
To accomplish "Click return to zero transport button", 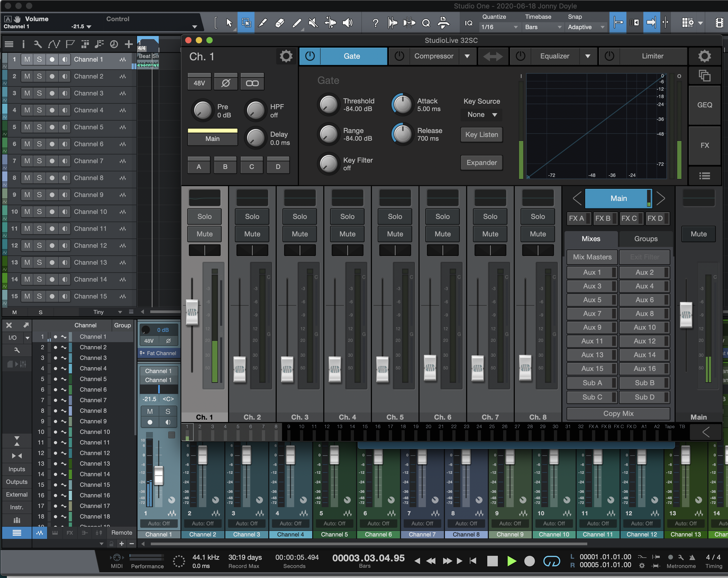I will [x=473, y=561].
